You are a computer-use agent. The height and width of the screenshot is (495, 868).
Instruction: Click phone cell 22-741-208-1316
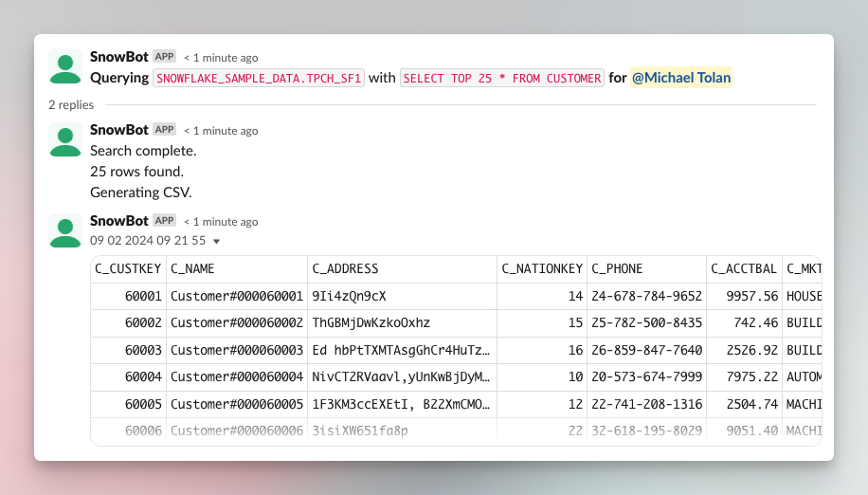pyautogui.click(x=646, y=405)
